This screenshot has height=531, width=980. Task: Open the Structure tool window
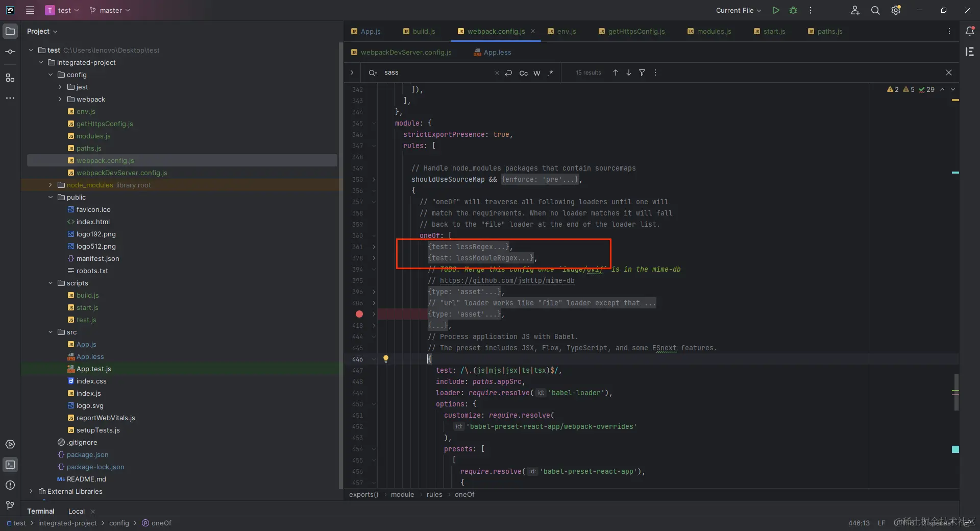[10, 78]
